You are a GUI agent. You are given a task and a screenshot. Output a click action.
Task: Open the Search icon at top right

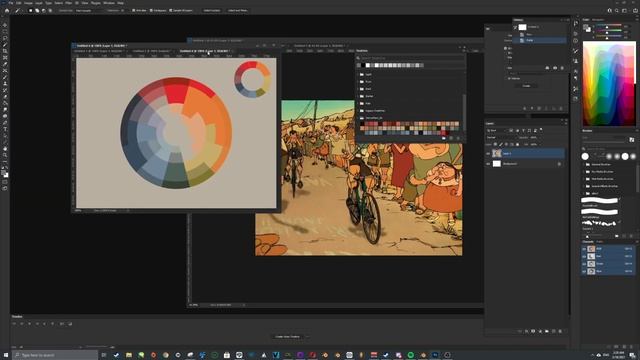coord(617,11)
